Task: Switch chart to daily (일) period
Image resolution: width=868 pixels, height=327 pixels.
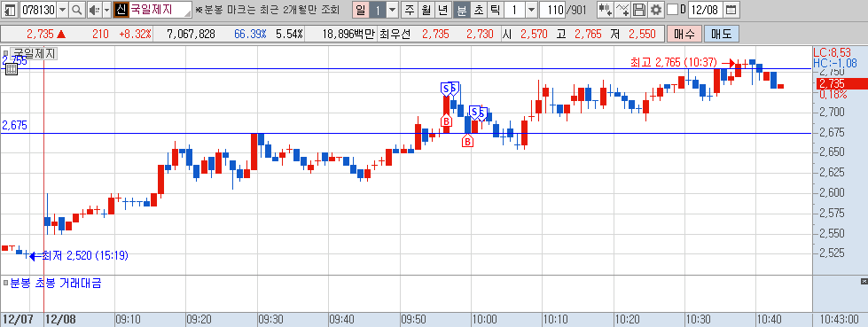Action: pyautogui.click(x=361, y=10)
